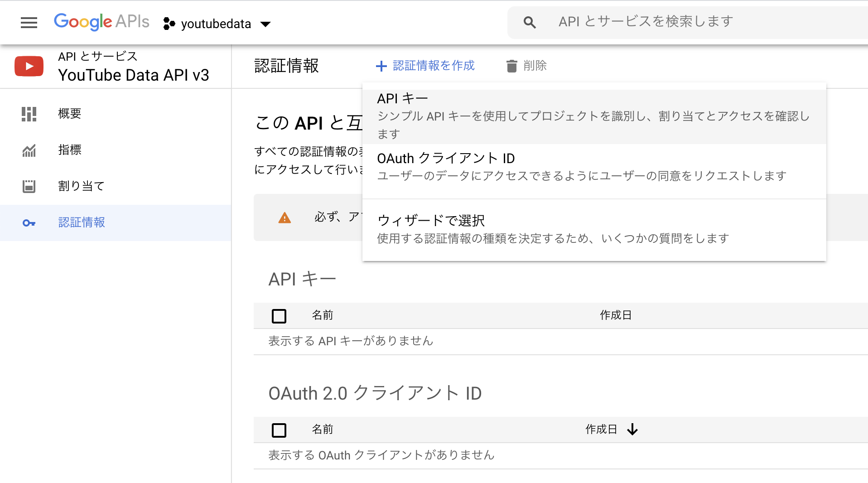
Task: Click the 認証情報 key icon
Action: (29, 223)
